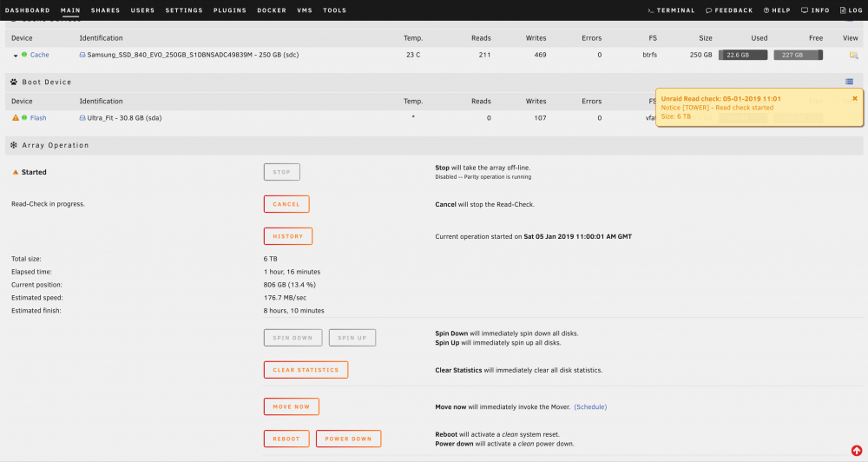
Task: Click the Started warning triangle icon
Action: click(16, 172)
